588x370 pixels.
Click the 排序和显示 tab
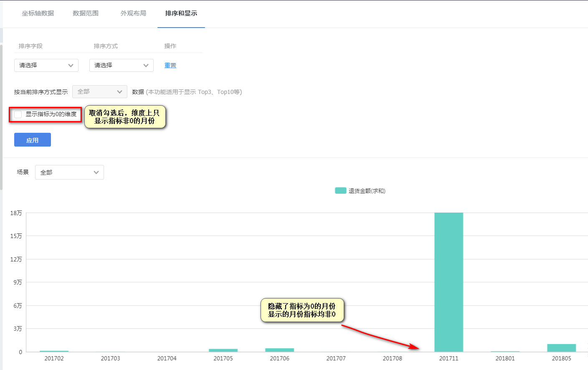pos(181,13)
